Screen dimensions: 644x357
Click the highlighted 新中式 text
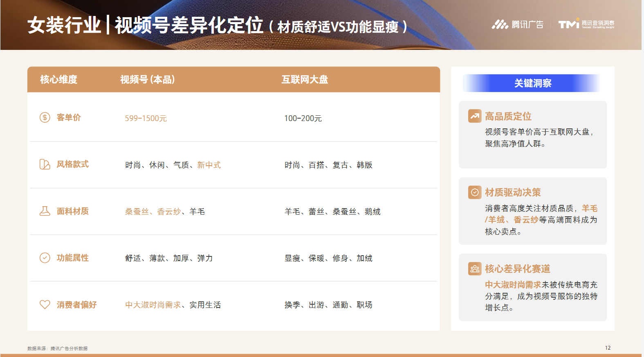(209, 165)
